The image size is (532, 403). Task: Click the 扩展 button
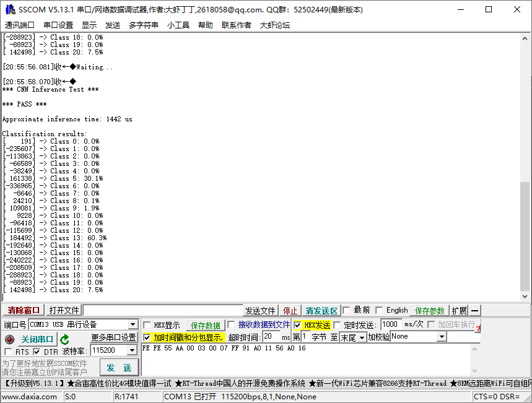(460, 310)
